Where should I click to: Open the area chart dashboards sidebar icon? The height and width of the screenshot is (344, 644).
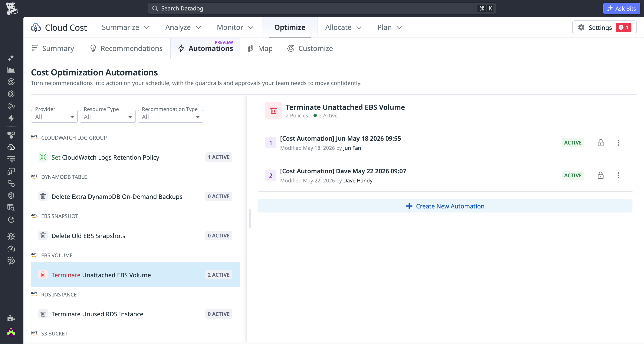click(x=11, y=70)
